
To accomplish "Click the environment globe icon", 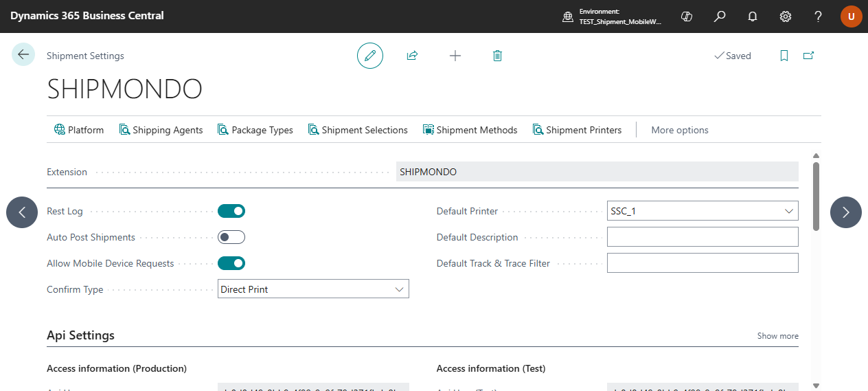I will [568, 16].
